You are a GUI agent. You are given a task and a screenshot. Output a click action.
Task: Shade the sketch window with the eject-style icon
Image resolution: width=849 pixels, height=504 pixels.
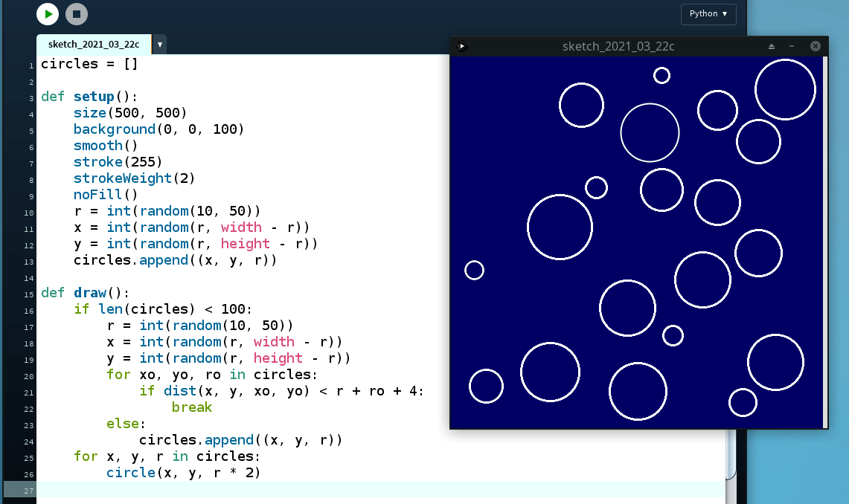point(772,46)
